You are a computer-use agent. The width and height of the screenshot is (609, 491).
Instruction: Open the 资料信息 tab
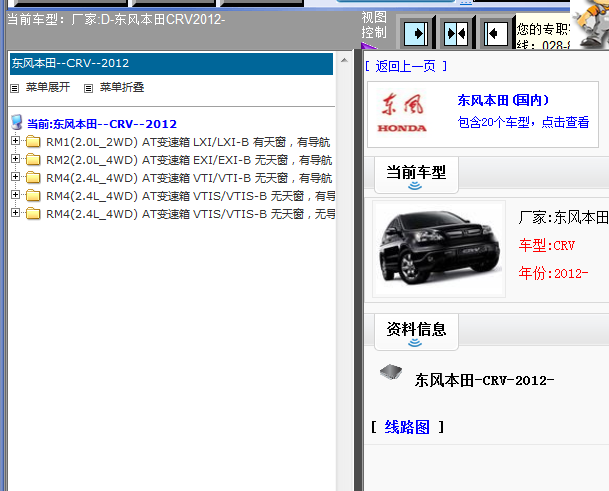pos(416,332)
